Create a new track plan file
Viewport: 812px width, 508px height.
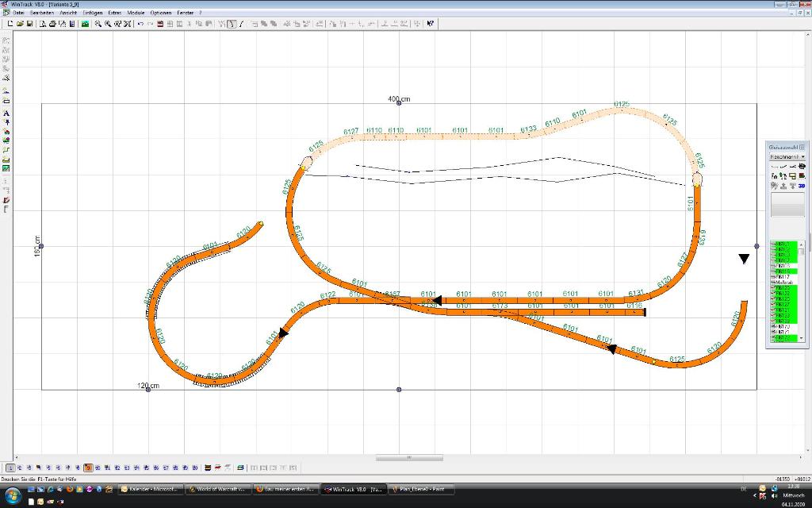(x=10, y=23)
